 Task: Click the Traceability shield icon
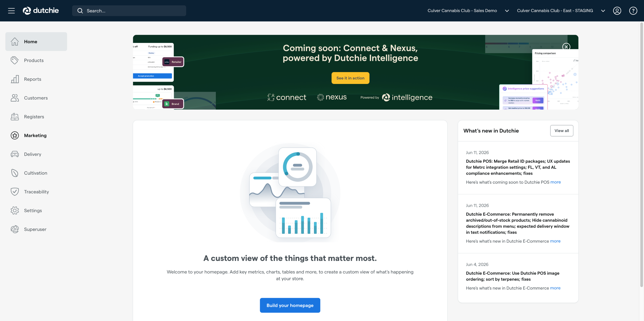click(x=15, y=192)
